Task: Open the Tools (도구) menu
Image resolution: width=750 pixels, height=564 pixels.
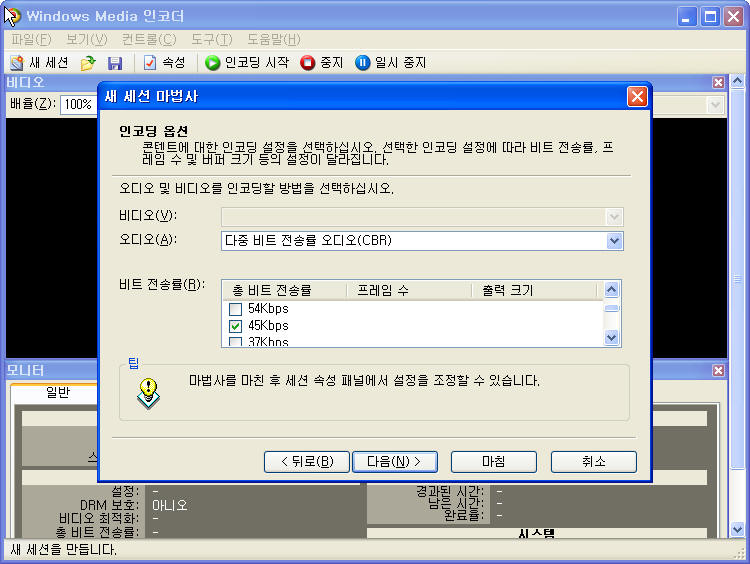Action: (x=211, y=39)
